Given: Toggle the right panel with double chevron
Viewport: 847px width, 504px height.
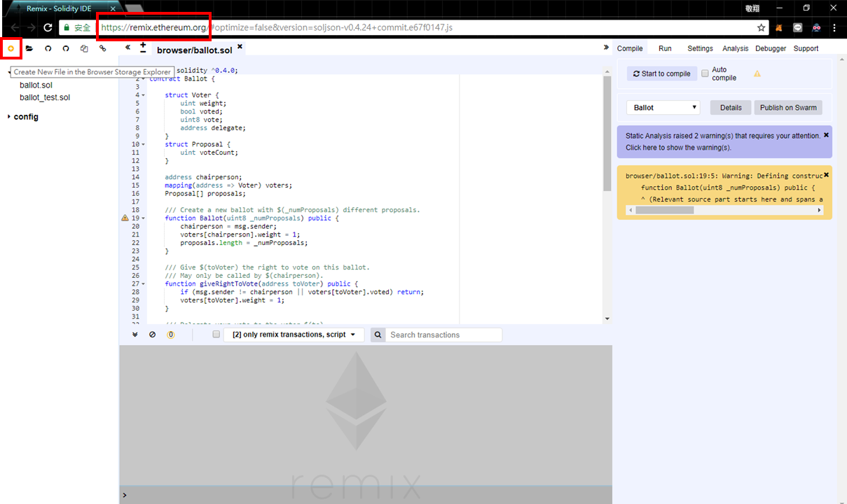Looking at the screenshot, I should pyautogui.click(x=606, y=48).
